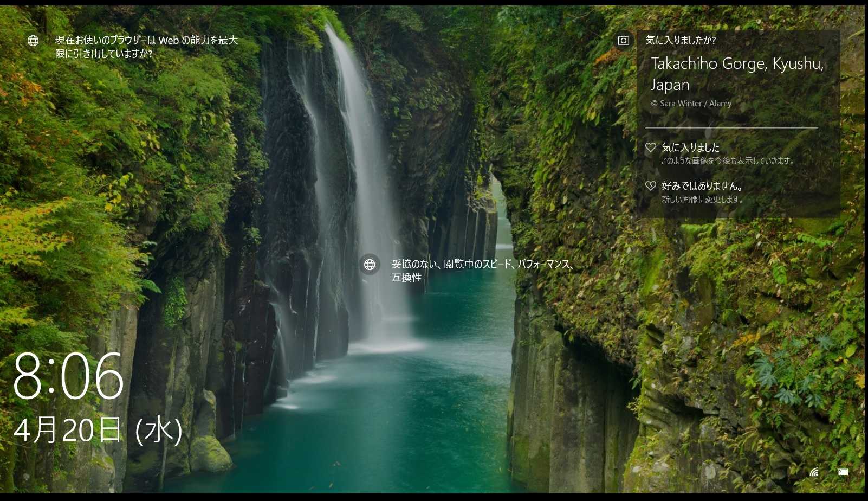
Task: Click the heart icon beside 気に入りました
Action: 651,147
